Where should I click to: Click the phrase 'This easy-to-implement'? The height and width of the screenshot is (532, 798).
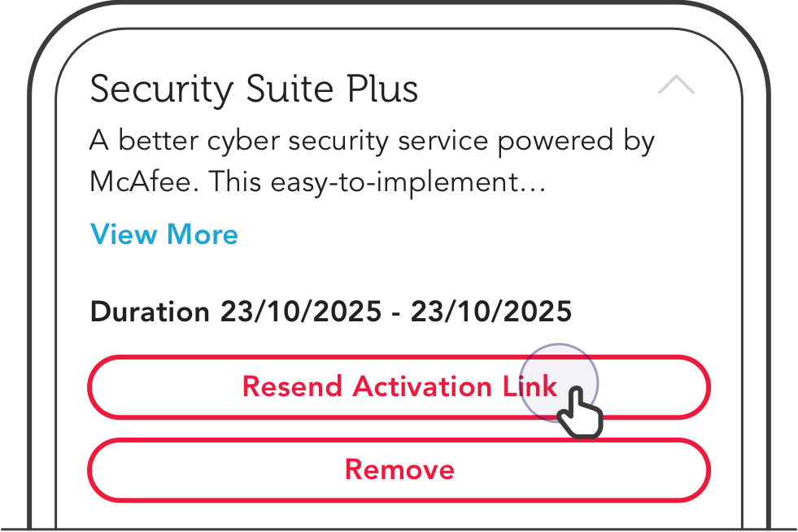364,182
